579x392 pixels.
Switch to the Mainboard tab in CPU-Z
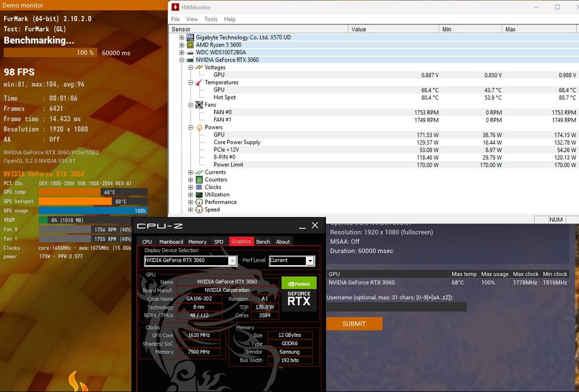[x=171, y=242]
